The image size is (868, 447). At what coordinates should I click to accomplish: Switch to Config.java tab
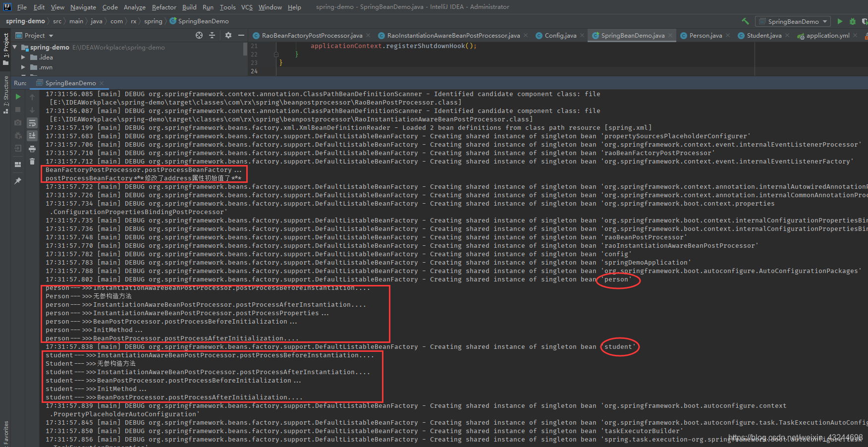[560, 35]
